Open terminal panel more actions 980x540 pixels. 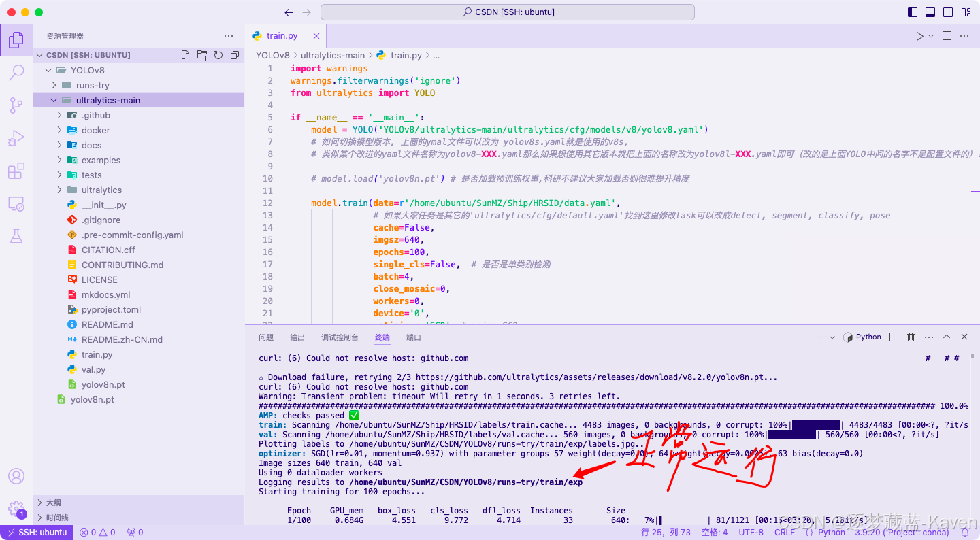tap(929, 337)
